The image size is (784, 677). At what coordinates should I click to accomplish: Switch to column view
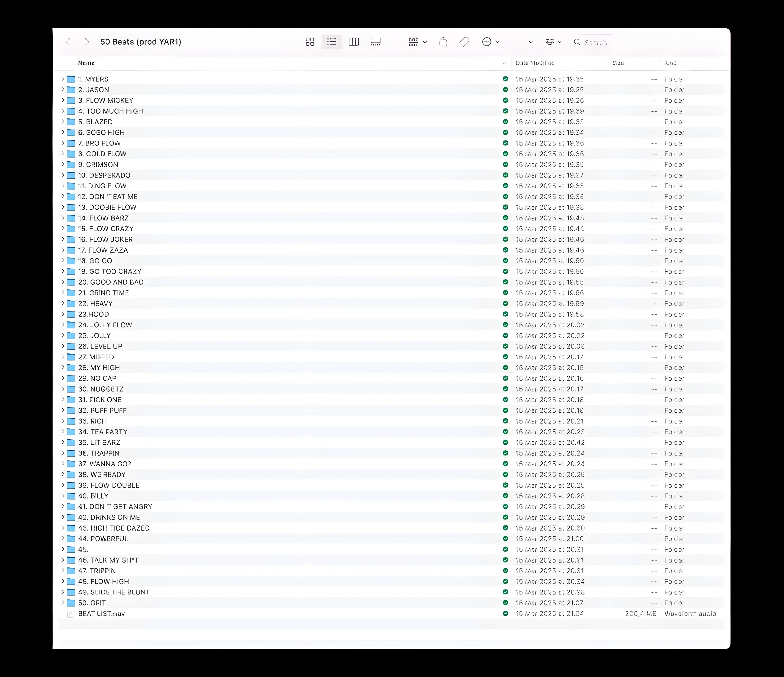pos(354,42)
